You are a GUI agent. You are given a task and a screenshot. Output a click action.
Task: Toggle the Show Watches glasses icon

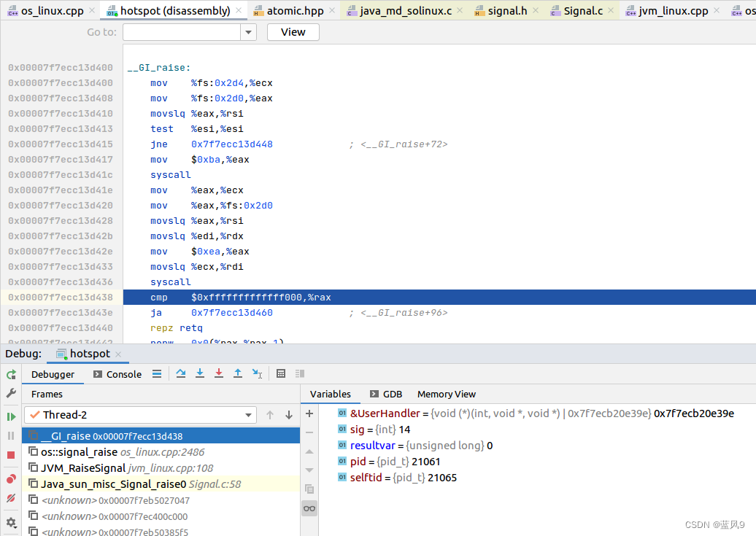[309, 508]
